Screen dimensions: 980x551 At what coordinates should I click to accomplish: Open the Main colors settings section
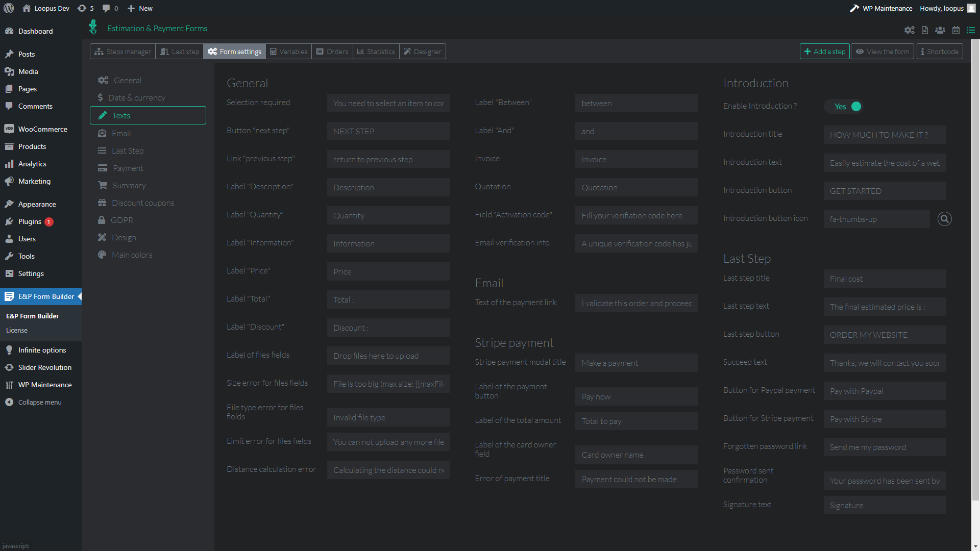[132, 255]
